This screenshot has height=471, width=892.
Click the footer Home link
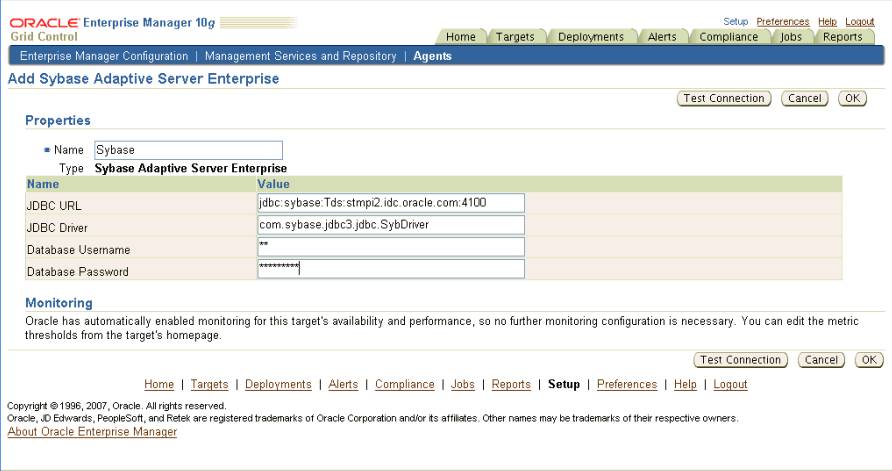click(x=159, y=385)
